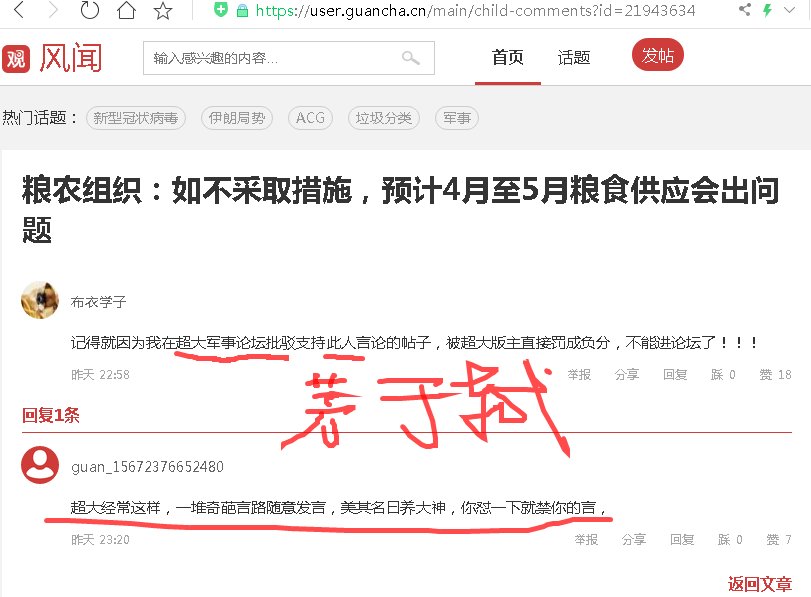The width and height of the screenshot is (811, 597).
Task: Click the 观 Fengwen logo icon
Action: tap(16, 57)
